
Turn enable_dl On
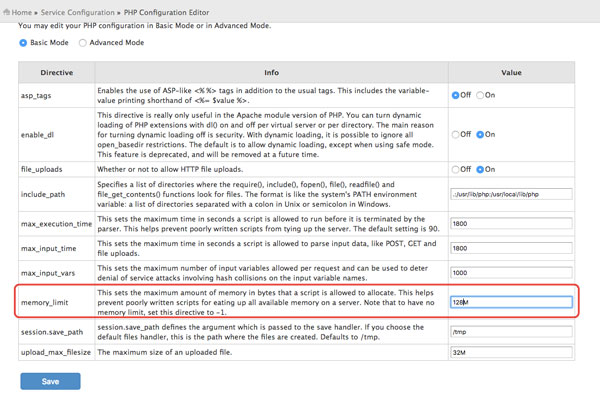(481, 134)
